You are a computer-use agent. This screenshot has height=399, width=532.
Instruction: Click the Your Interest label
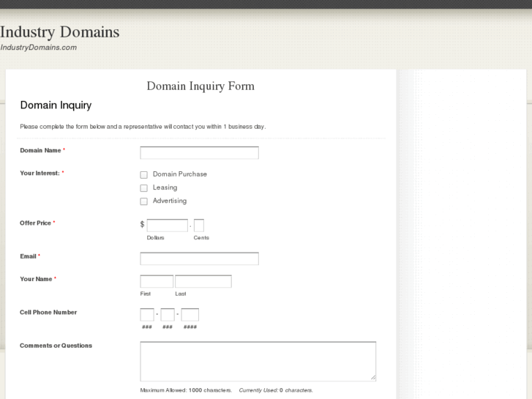pos(40,174)
